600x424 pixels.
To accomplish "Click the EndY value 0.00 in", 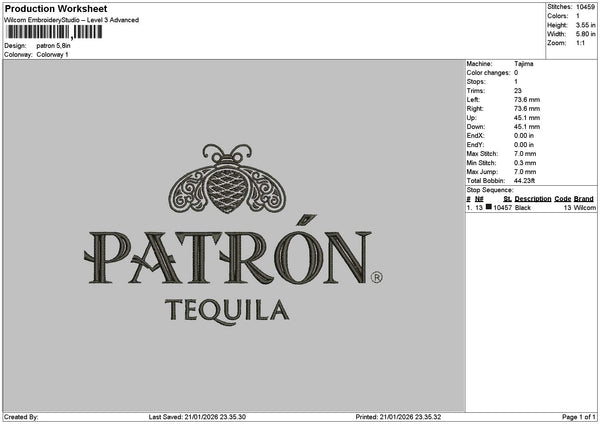I will pos(524,145).
